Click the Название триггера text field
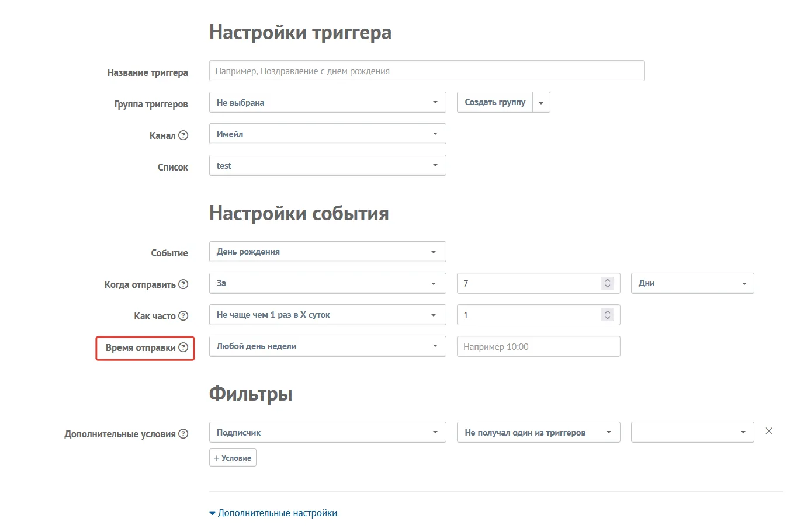 pyautogui.click(x=427, y=71)
